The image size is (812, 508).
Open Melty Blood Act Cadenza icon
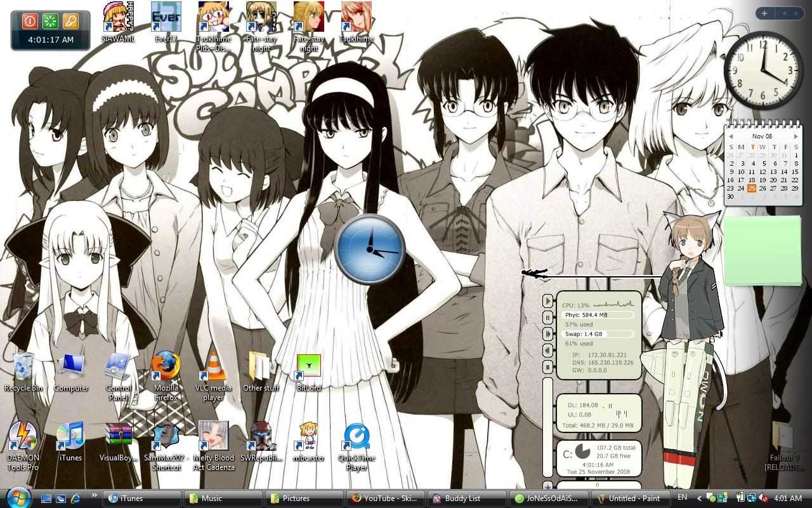(213, 437)
